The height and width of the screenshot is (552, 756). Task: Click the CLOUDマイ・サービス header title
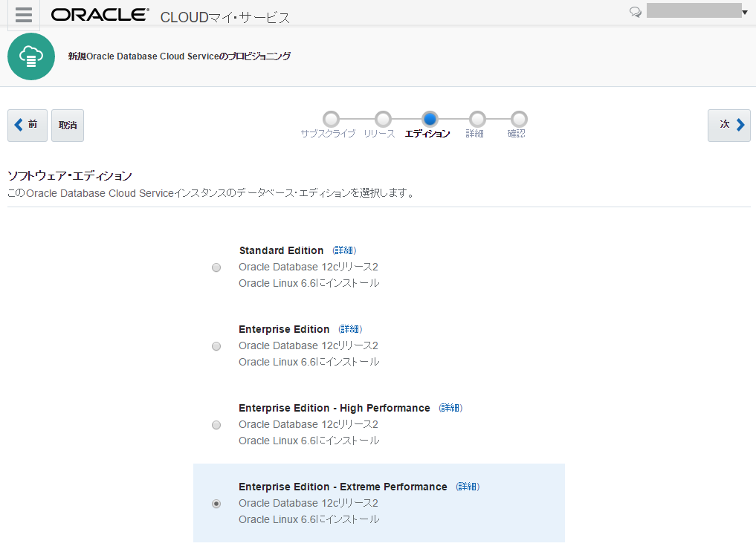click(x=225, y=17)
